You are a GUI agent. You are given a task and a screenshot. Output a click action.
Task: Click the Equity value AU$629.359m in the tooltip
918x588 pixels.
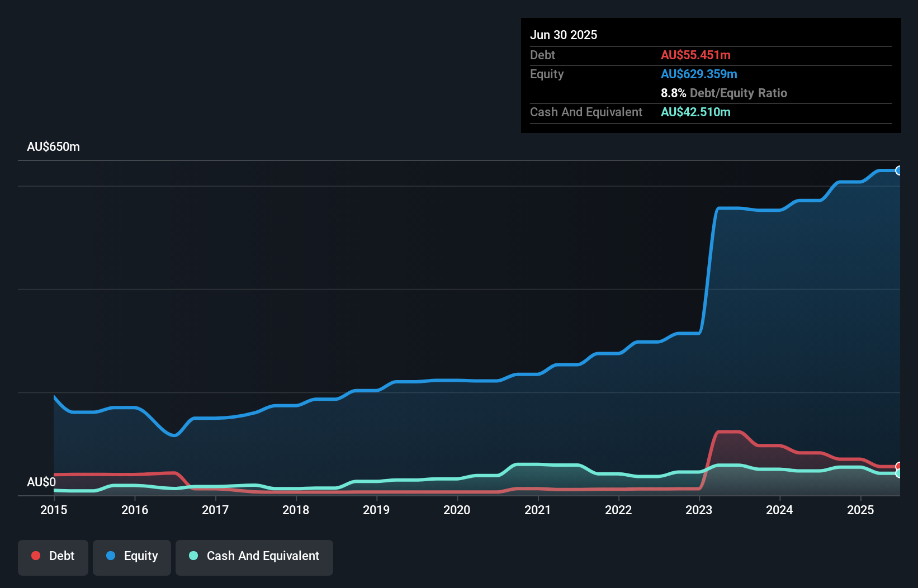[699, 74]
